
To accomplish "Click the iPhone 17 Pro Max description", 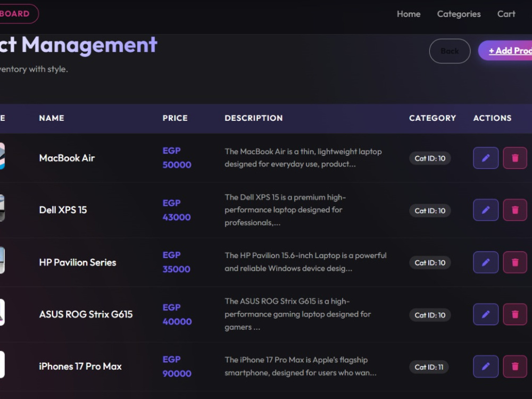I will pyautogui.click(x=300, y=367).
